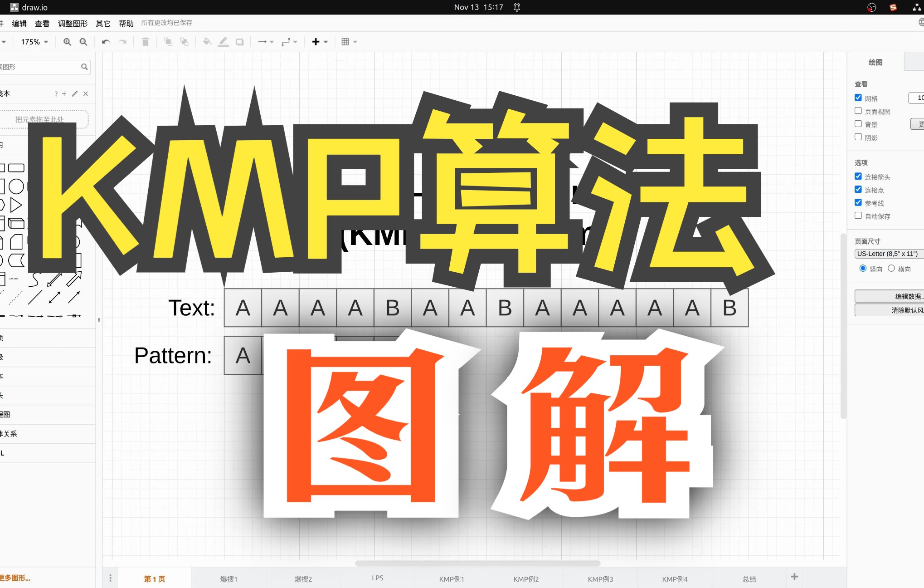Click the shadow toolbar icon

click(x=240, y=42)
